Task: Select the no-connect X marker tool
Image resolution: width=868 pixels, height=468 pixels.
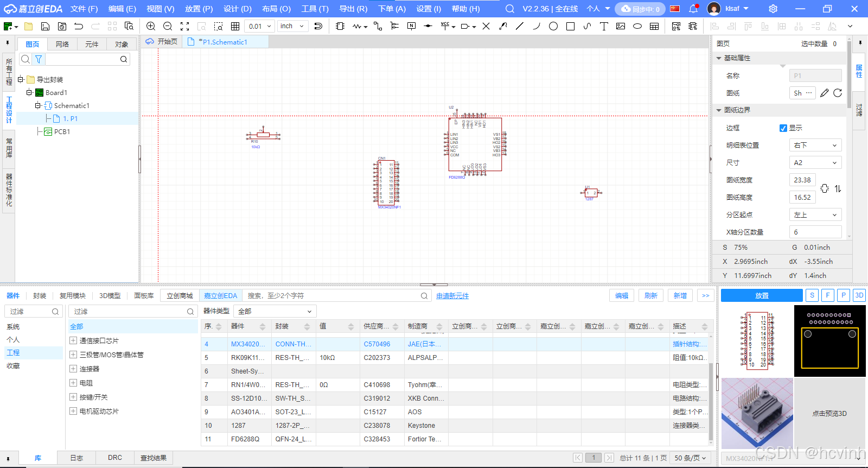Action: coord(486,26)
